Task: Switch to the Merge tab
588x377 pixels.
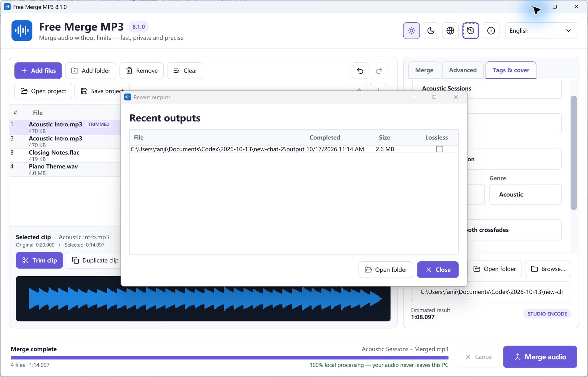Action: pyautogui.click(x=424, y=70)
